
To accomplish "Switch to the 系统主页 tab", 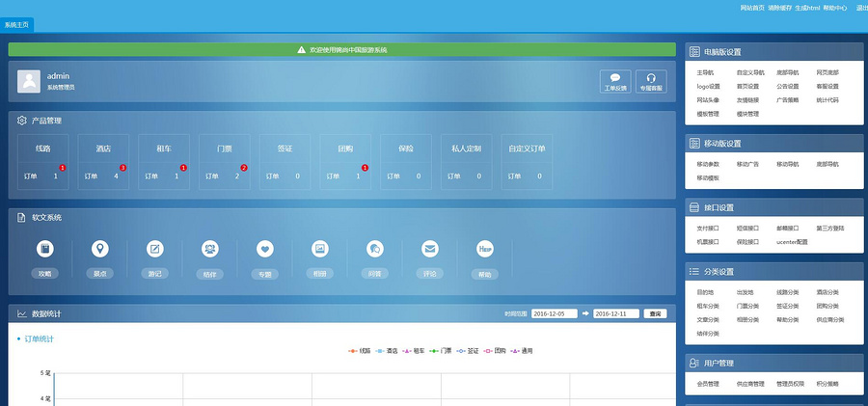I will click(16, 25).
